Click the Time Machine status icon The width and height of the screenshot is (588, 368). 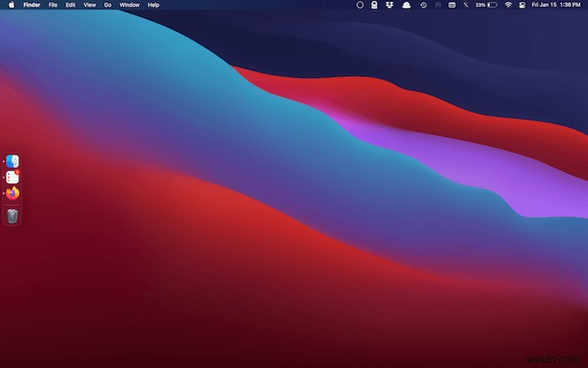423,5
